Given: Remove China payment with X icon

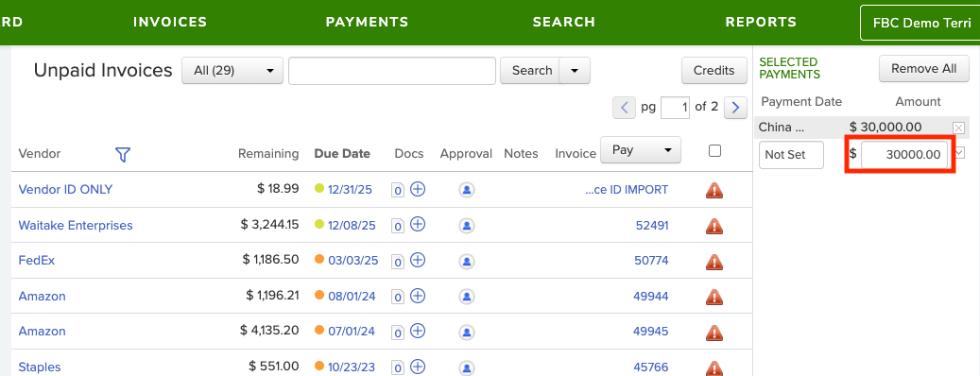Looking at the screenshot, I should [958, 128].
